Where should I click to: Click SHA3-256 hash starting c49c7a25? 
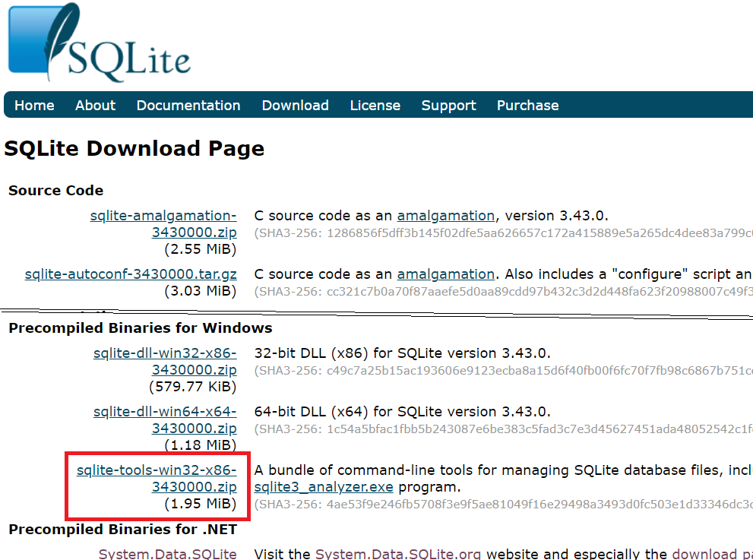[x=503, y=371]
